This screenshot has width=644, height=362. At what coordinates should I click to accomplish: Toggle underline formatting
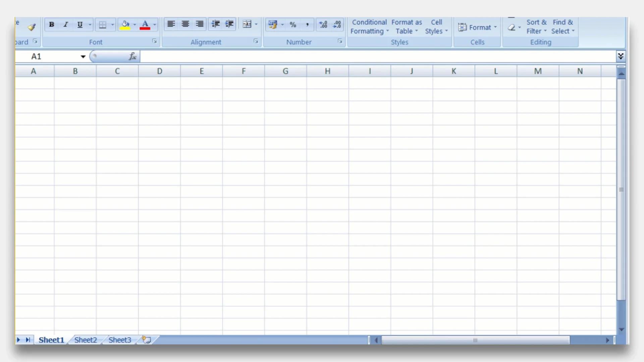click(80, 24)
